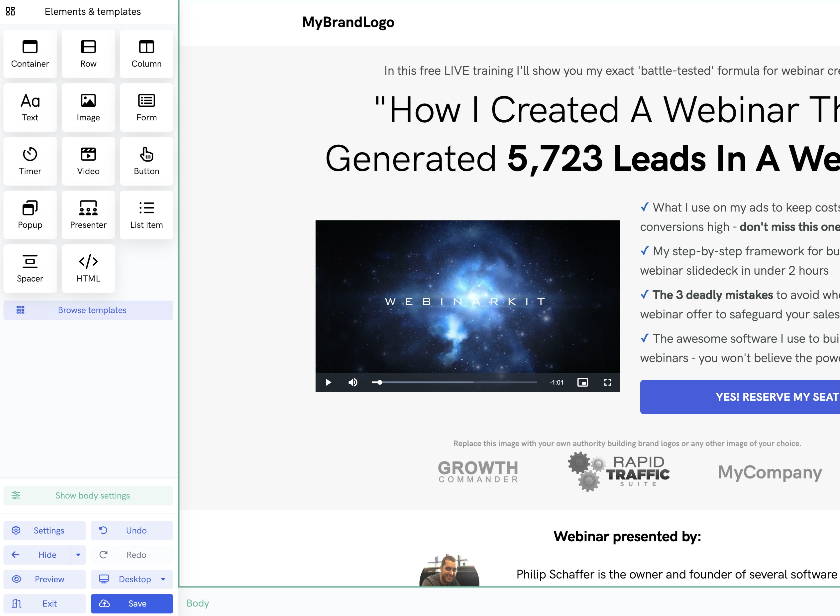Choose the Column element
The height and width of the screenshot is (616, 840).
pyautogui.click(x=146, y=54)
